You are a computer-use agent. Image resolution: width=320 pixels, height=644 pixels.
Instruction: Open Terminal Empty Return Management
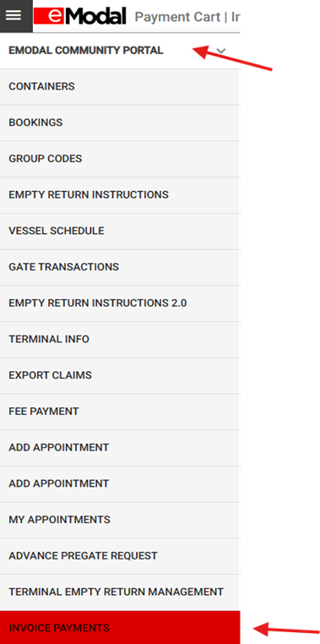pyautogui.click(x=120, y=592)
